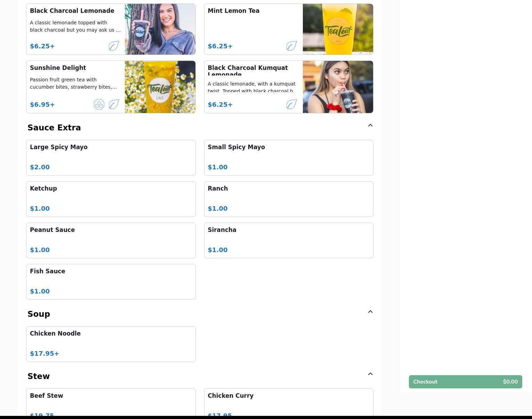Open the Chicken Curry stew item
Image resolution: width=532 pixels, height=419 pixels.
(x=288, y=402)
